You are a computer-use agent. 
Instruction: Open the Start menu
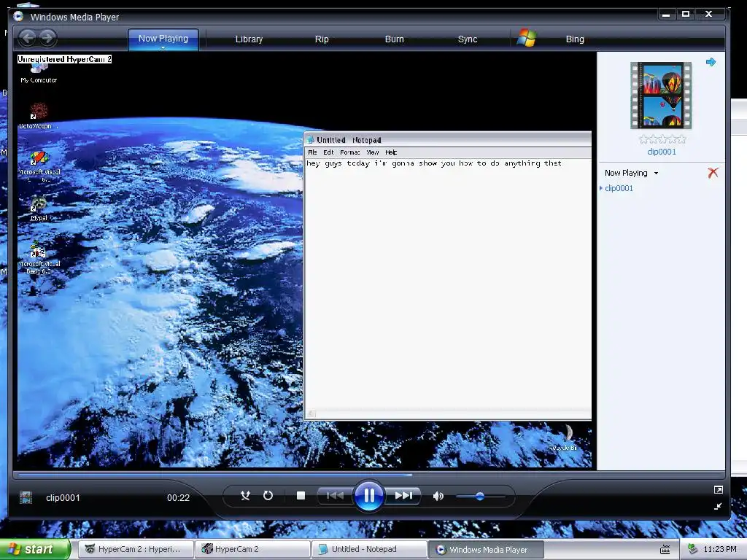(x=34, y=549)
